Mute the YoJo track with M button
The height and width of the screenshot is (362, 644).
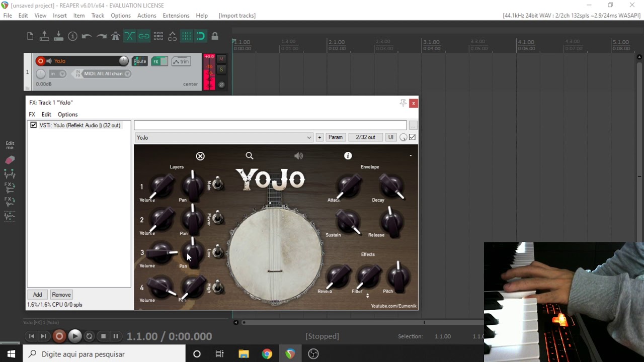tap(221, 59)
